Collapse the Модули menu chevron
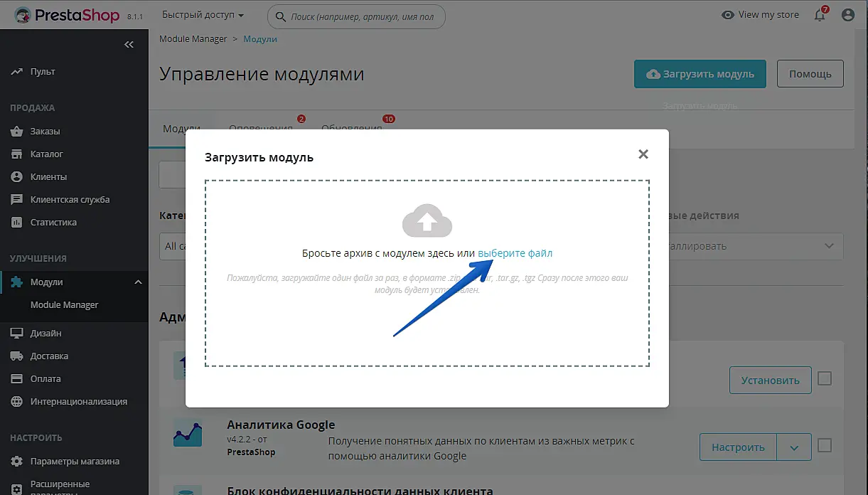 [138, 282]
